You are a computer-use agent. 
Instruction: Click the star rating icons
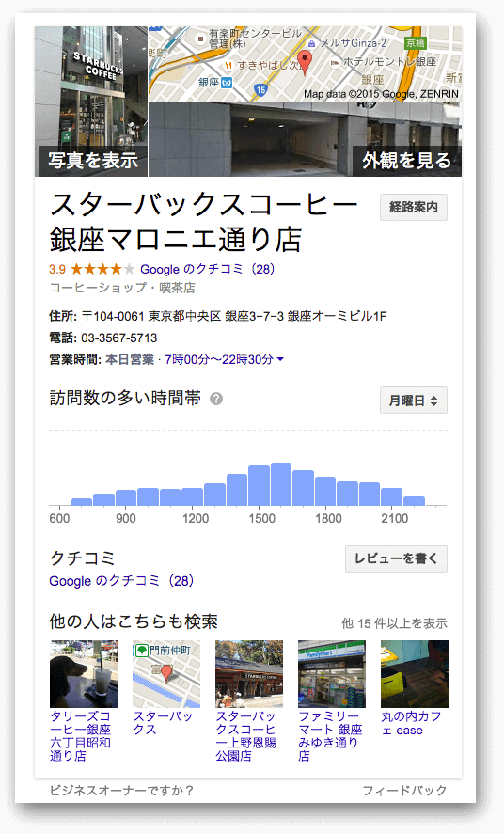(x=102, y=269)
